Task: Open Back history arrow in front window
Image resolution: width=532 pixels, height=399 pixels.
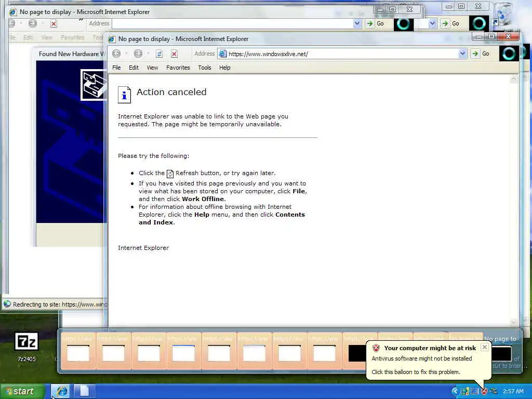Action: (x=126, y=54)
